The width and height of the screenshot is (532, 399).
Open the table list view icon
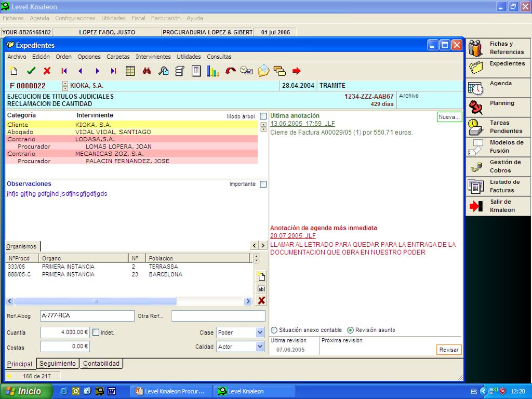(x=130, y=71)
